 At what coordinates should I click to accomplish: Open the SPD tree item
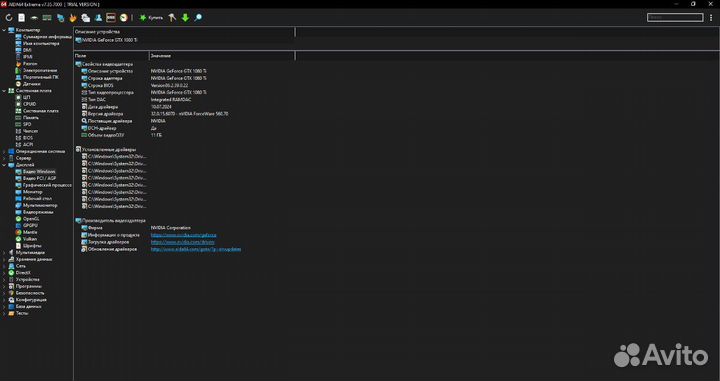click(x=23, y=124)
